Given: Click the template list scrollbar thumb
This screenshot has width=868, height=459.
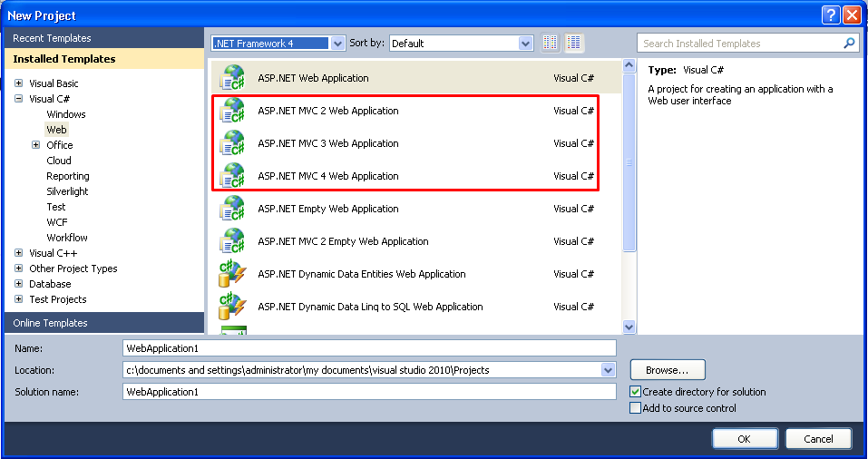Looking at the screenshot, I should (629, 162).
